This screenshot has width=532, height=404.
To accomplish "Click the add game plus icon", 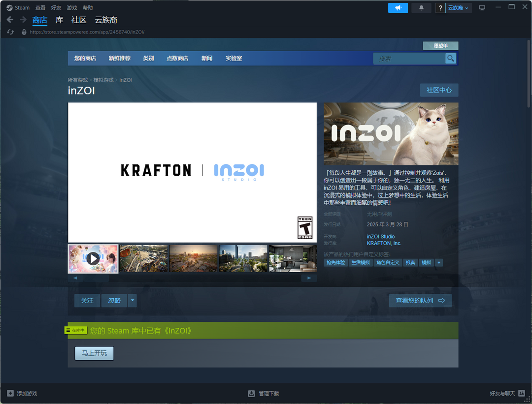I will click(x=10, y=393).
